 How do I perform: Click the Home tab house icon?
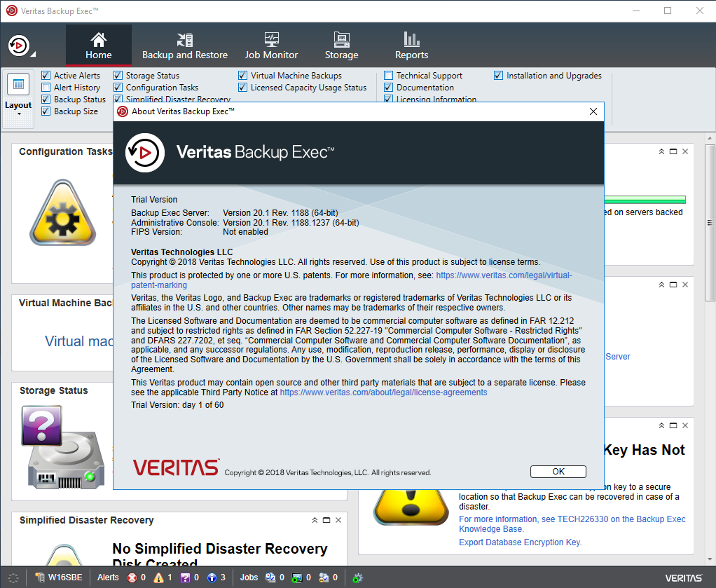(98, 40)
